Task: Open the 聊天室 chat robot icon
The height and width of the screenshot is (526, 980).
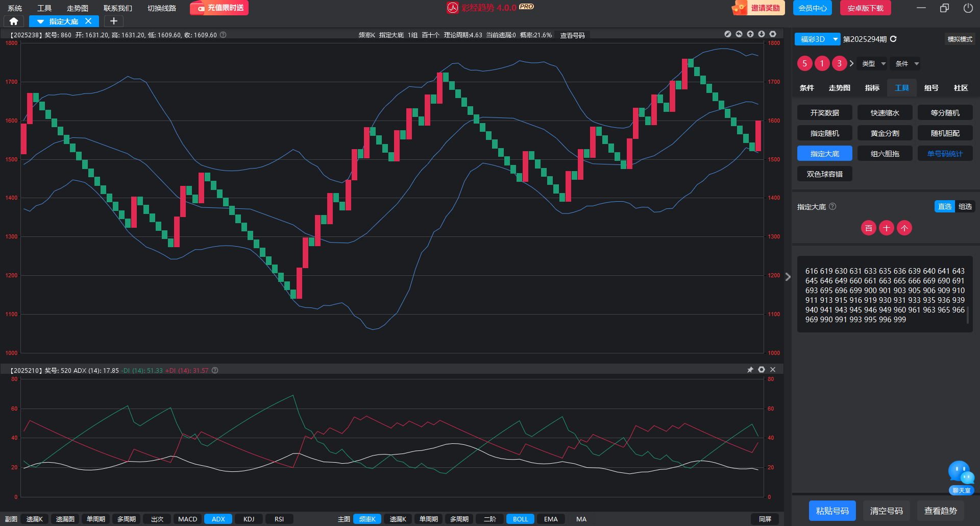Action: tap(961, 475)
